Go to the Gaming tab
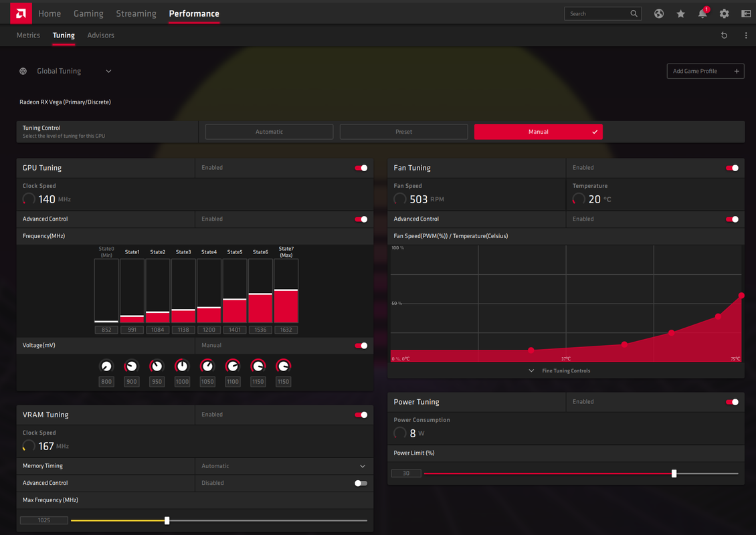This screenshot has height=535, width=756. tap(88, 13)
